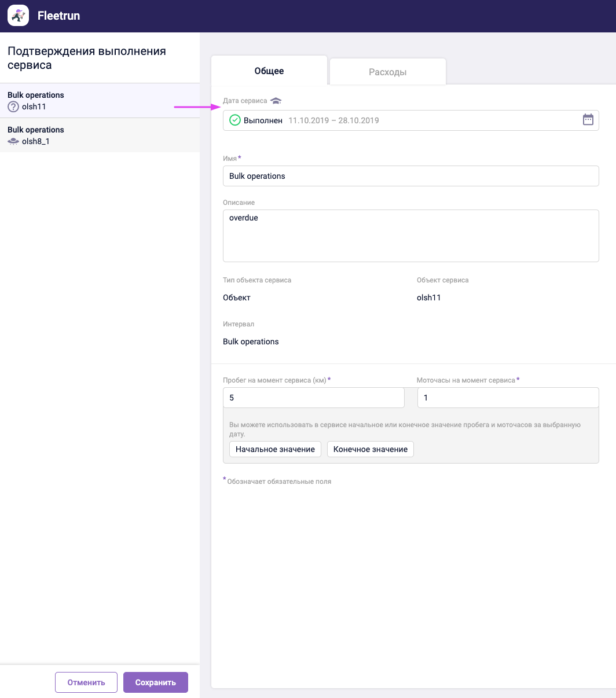Click into the Описание text area
The image size is (616, 698).
(410, 236)
